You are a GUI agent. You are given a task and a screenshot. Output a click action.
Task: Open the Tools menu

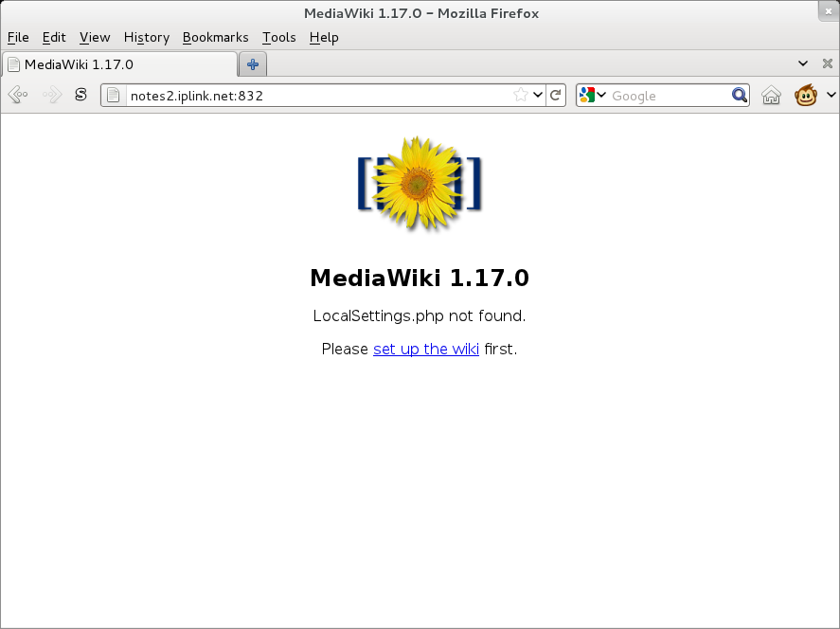(279, 38)
